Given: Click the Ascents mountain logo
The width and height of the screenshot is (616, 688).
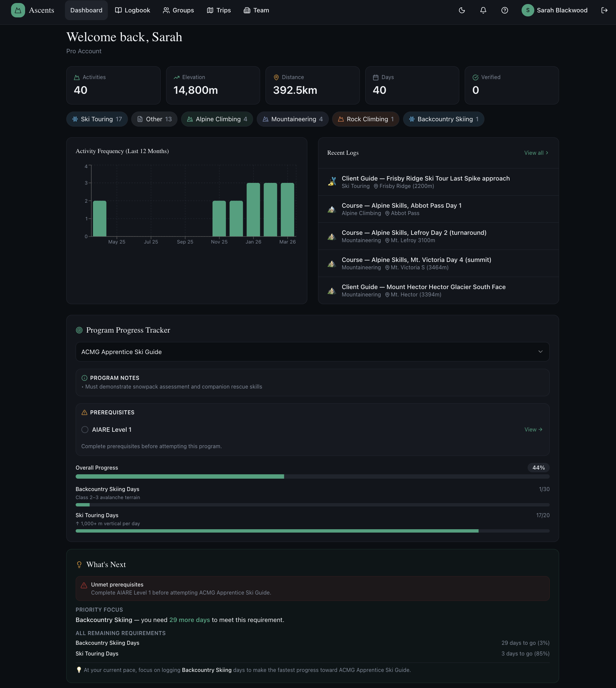Looking at the screenshot, I should click(x=18, y=10).
